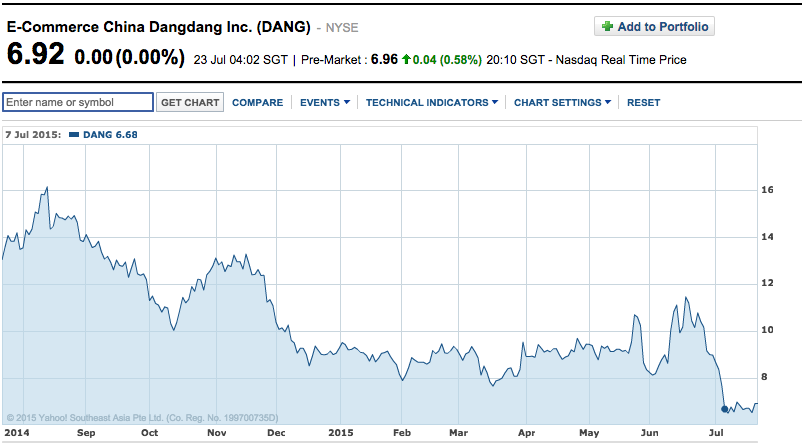Click the green plus icon on Add to Portfolio
This screenshot has height=443, width=810.
coord(608,26)
